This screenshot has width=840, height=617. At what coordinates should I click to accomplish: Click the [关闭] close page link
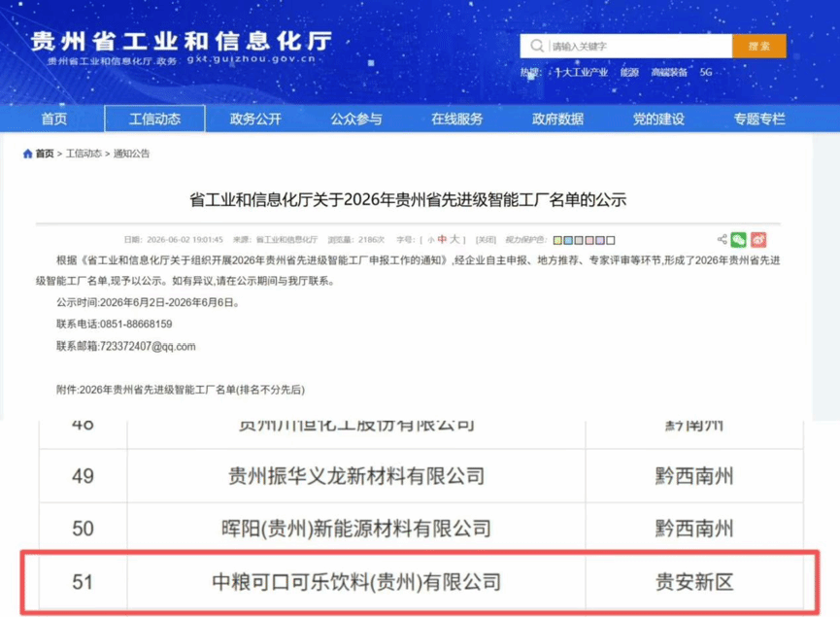point(486,240)
